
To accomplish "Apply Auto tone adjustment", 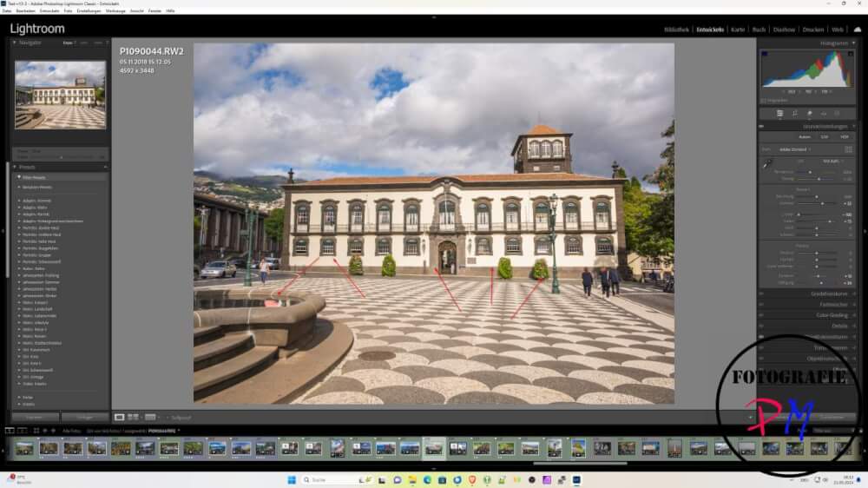I will (805, 137).
